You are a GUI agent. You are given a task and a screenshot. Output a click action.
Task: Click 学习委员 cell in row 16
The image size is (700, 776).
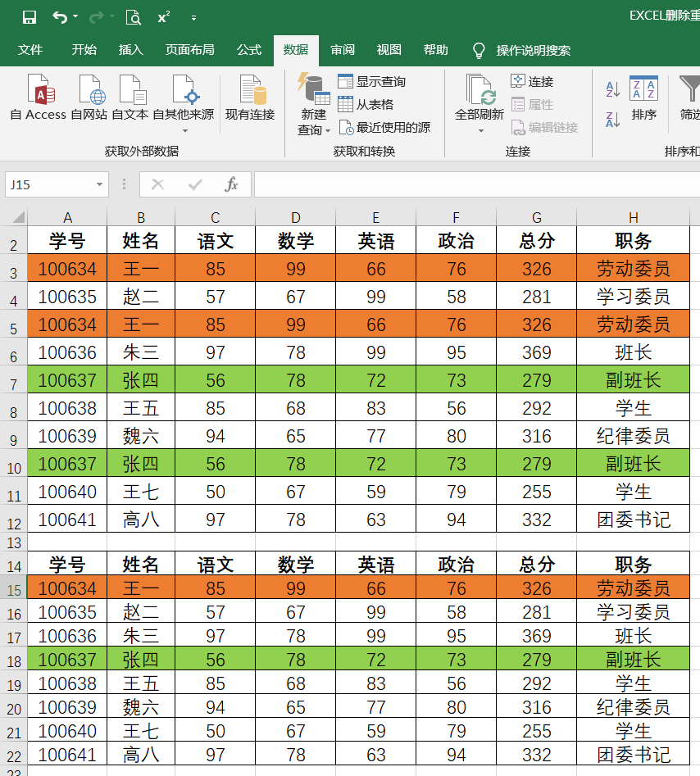(633, 611)
